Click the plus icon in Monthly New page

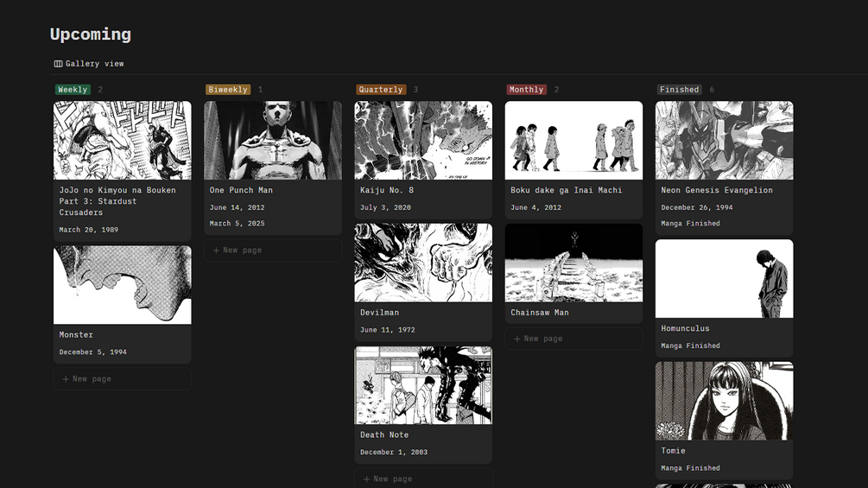[x=517, y=339]
